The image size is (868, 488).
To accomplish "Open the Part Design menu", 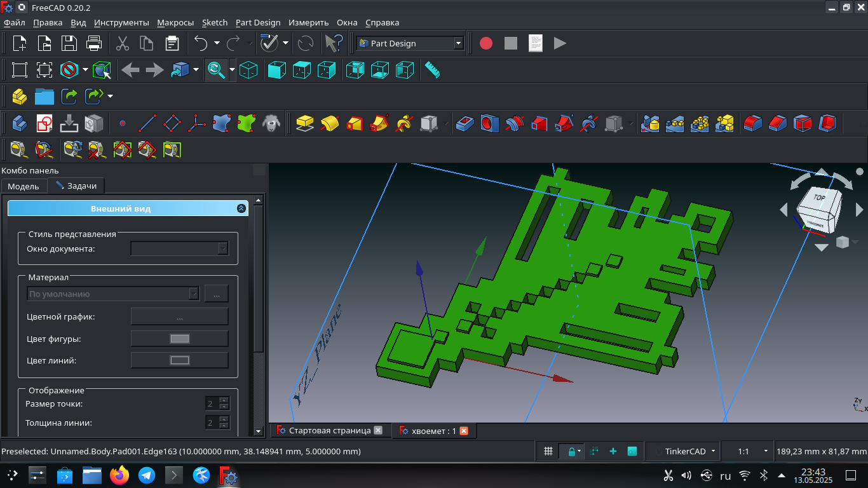I will coord(258,22).
